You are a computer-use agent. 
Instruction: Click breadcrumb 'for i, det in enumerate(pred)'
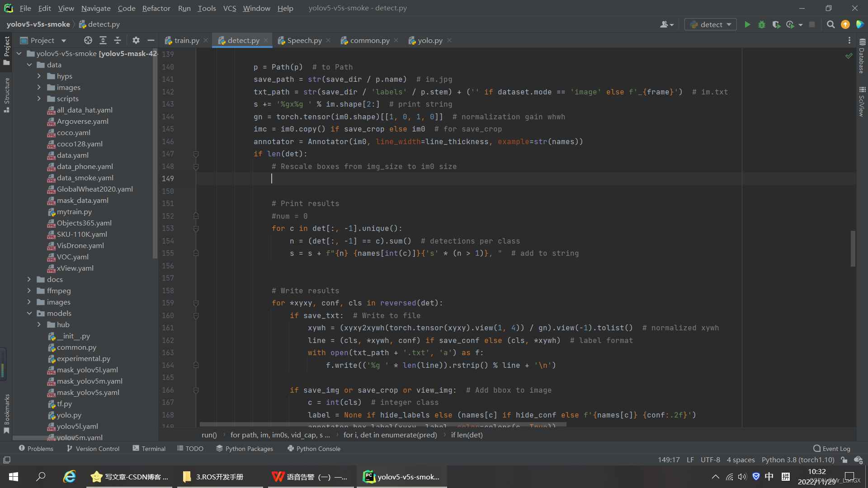click(390, 435)
